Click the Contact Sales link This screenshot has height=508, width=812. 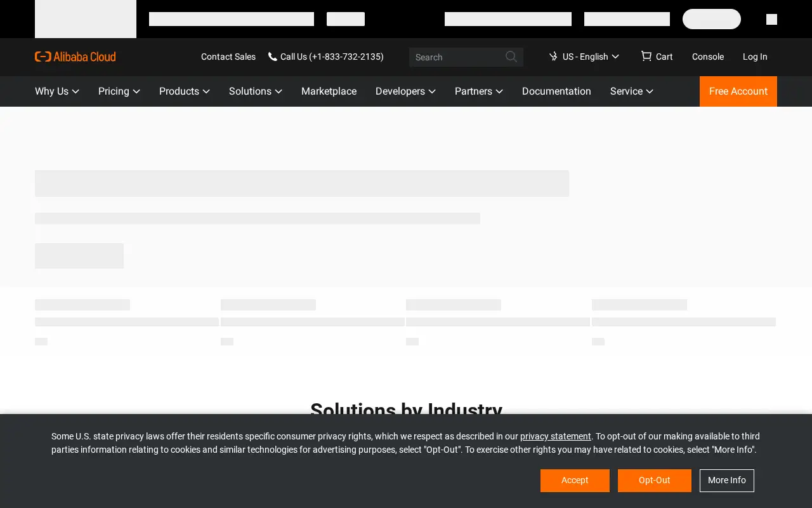(228, 57)
